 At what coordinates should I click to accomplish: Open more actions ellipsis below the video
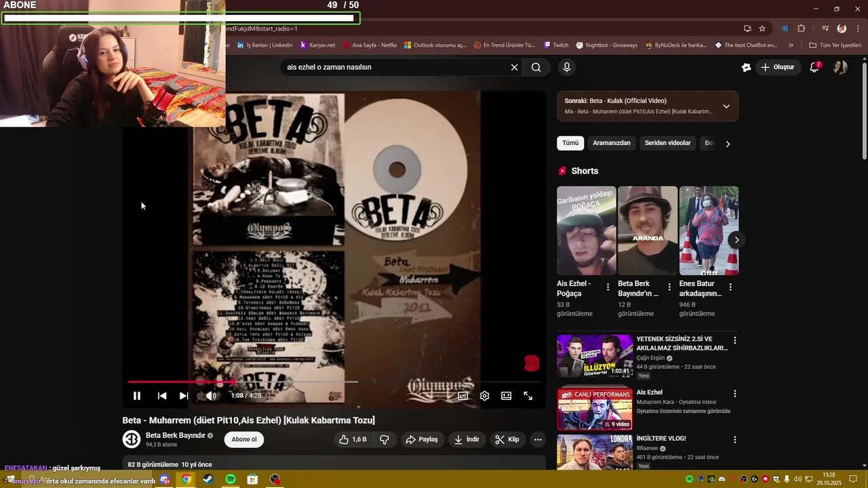point(538,439)
